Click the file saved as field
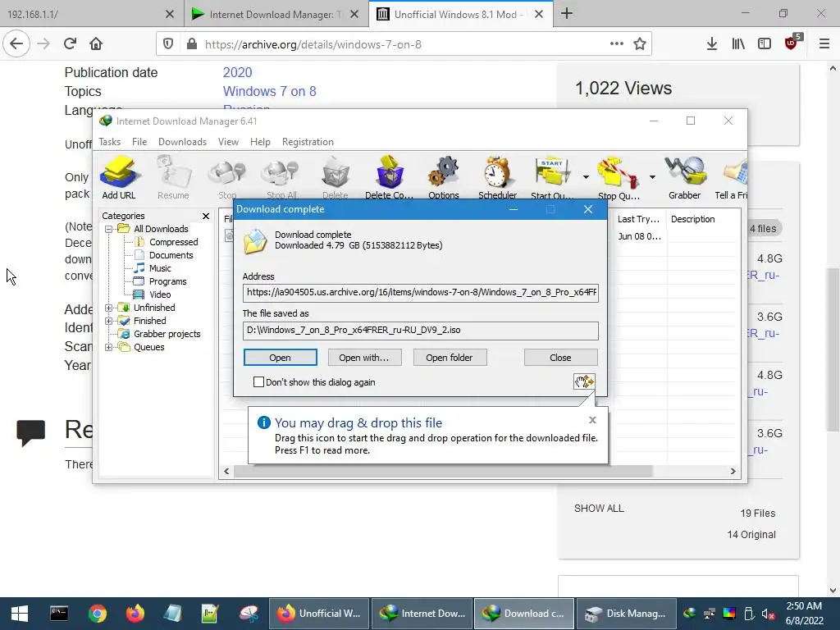The height and width of the screenshot is (630, 840). pos(421,331)
